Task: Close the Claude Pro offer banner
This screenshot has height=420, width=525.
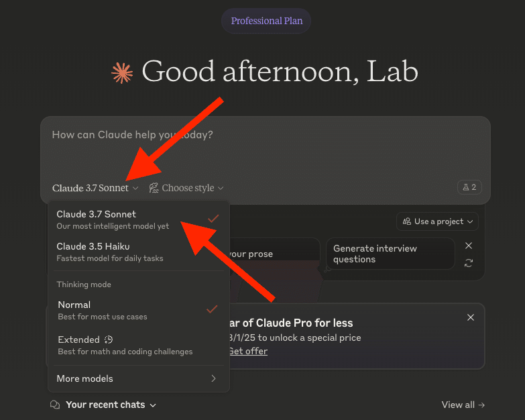Action: (x=471, y=317)
